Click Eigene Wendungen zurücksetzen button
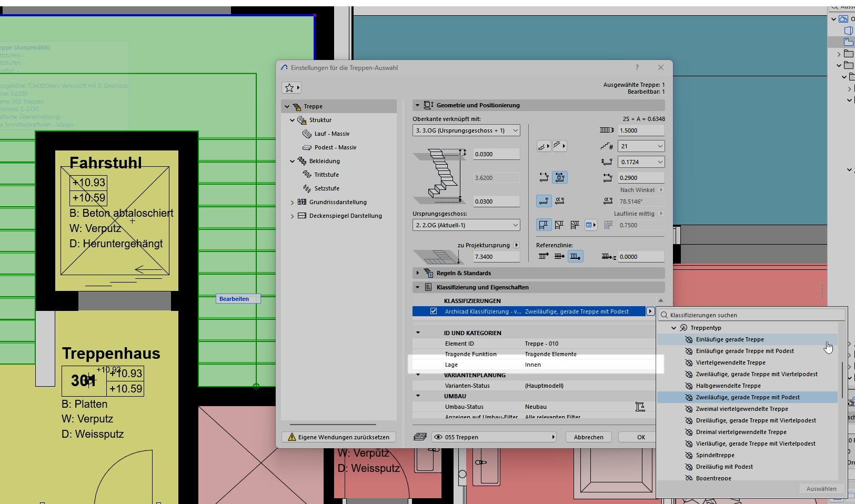The width and height of the screenshot is (855, 504). (x=338, y=437)
